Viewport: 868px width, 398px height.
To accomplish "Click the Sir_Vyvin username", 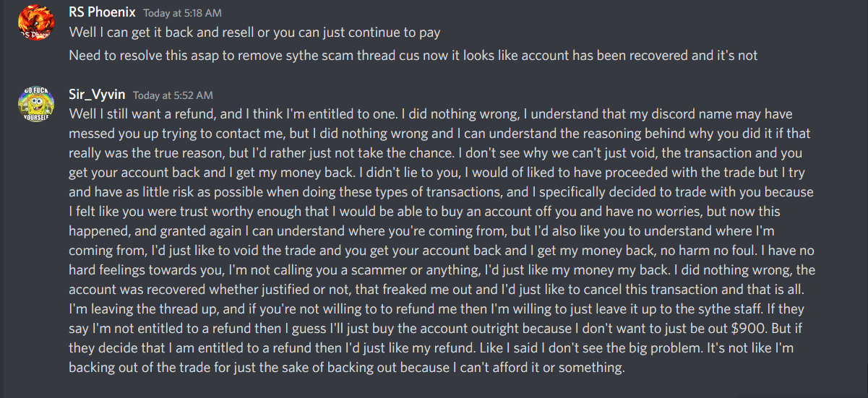I will click(97, 95).
